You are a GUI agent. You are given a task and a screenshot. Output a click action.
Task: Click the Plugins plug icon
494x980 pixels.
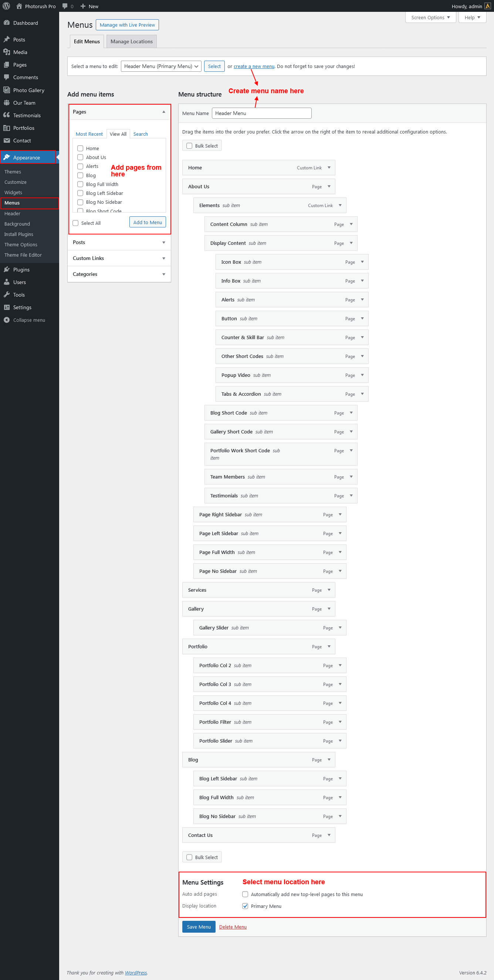6,270
